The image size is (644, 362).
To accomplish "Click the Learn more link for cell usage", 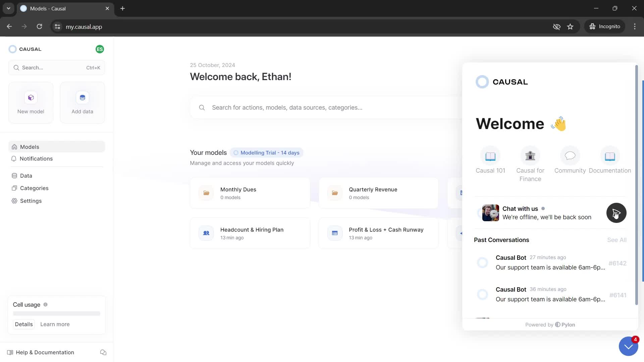I will tap(55, 324).
